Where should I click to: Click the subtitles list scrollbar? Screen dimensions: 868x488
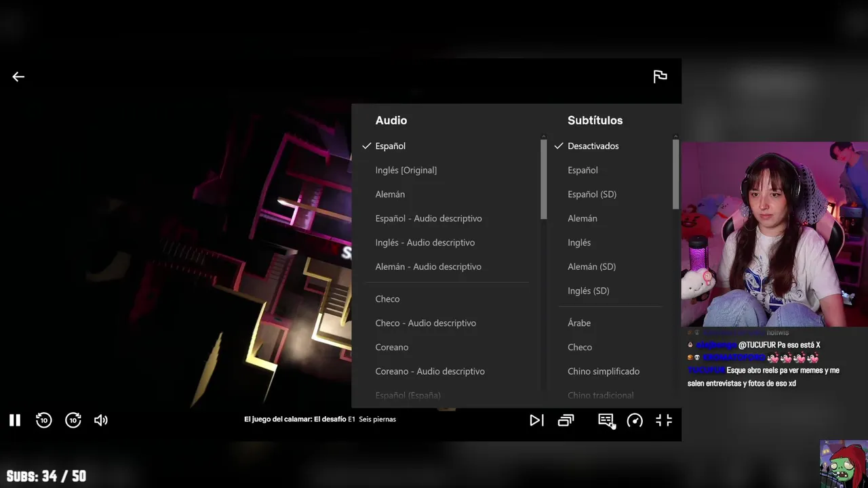(x=676, y=174)
